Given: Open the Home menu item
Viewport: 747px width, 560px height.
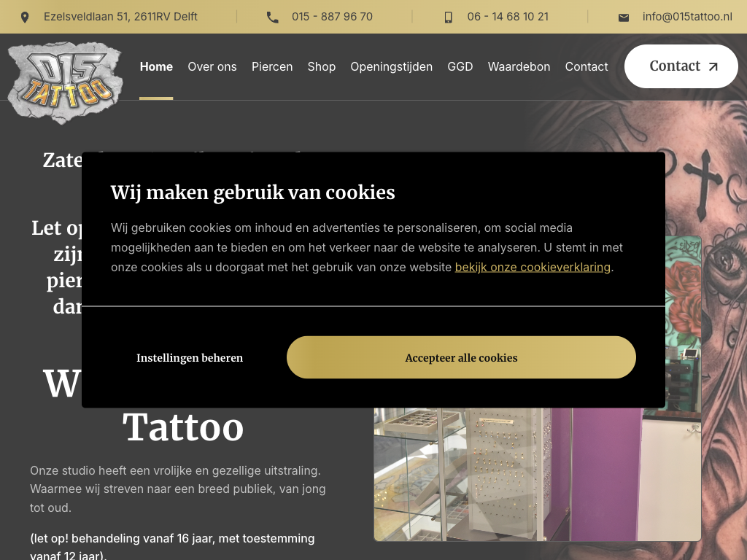Looking at the screenshot, I should pyautogui.click(x=156, y=66).
